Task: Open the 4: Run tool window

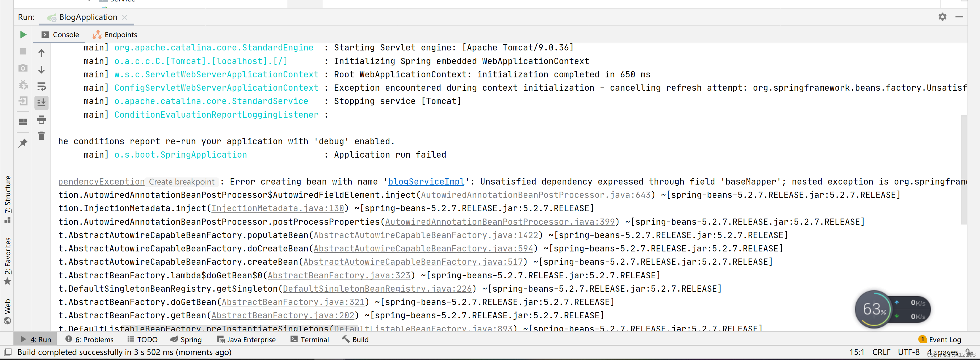Action: click(x=35, y=340)
